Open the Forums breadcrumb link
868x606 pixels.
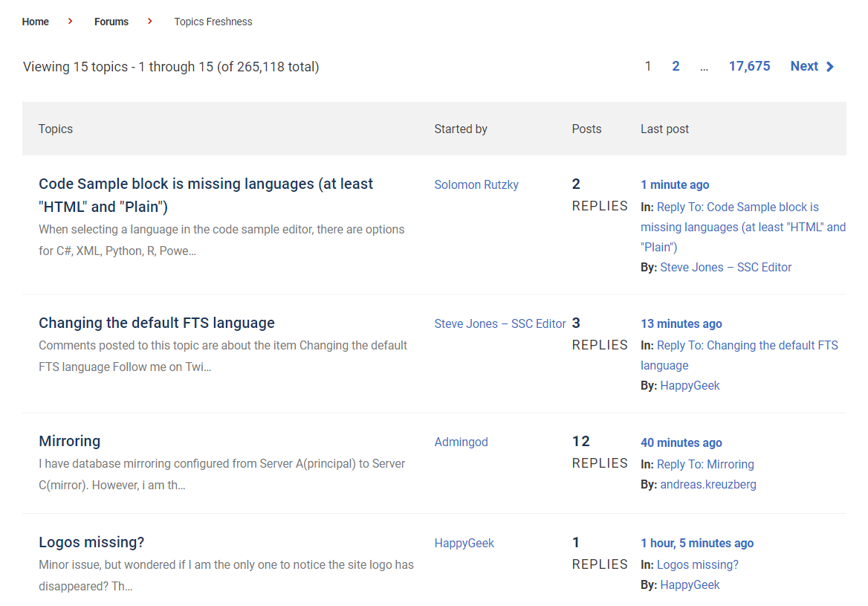coord(111,22)
